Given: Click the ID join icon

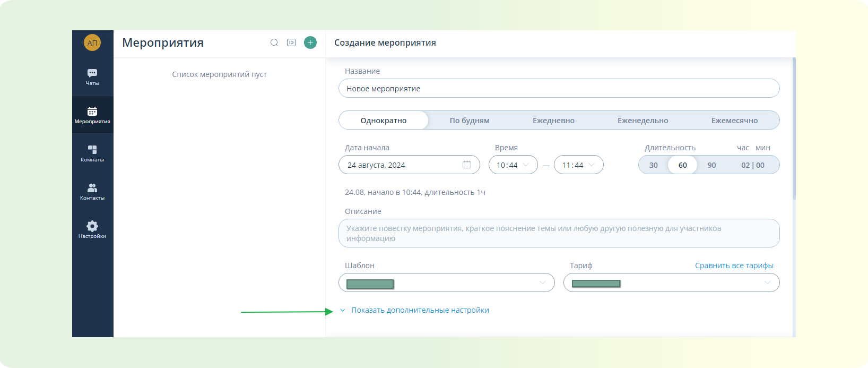Looking at the screenshot, I should [291, 42].
